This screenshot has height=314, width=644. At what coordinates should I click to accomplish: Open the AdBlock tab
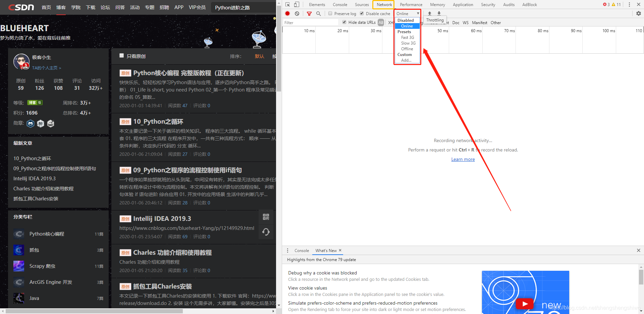(530, 5)
